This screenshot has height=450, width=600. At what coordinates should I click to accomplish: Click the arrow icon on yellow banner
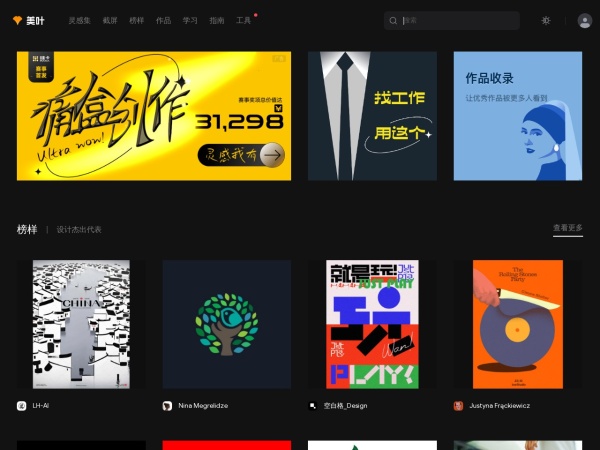point(272,154)
